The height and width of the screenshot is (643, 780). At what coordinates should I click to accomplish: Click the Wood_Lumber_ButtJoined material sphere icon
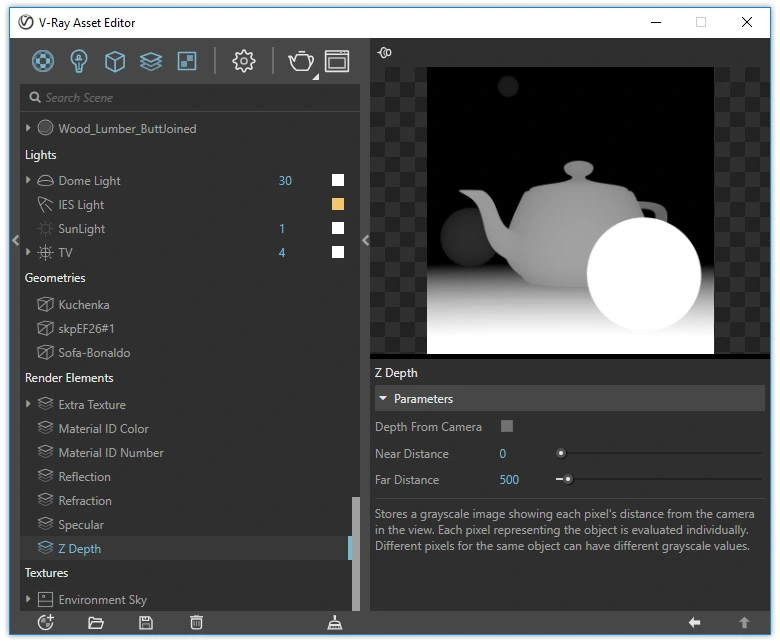[45, 128]
